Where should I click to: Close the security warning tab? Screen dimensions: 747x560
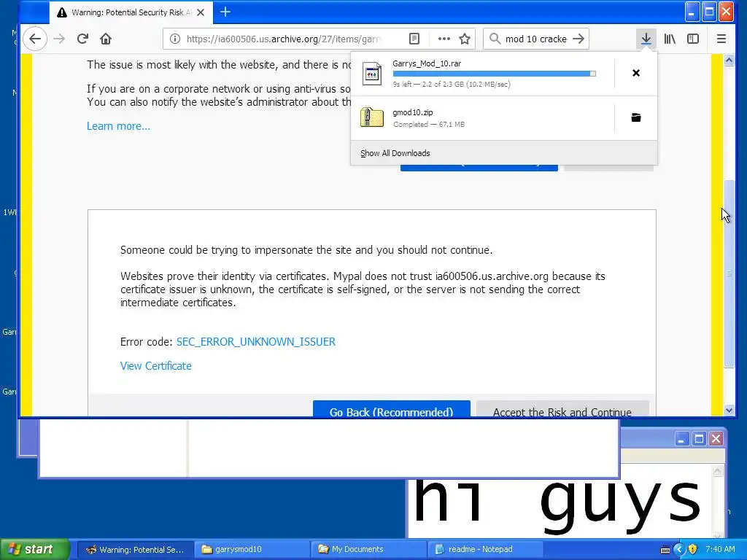tap(201, 12)
